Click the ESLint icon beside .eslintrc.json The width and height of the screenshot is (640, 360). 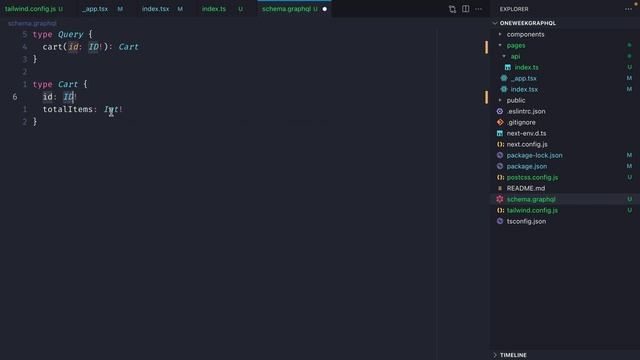pos(500,111)
